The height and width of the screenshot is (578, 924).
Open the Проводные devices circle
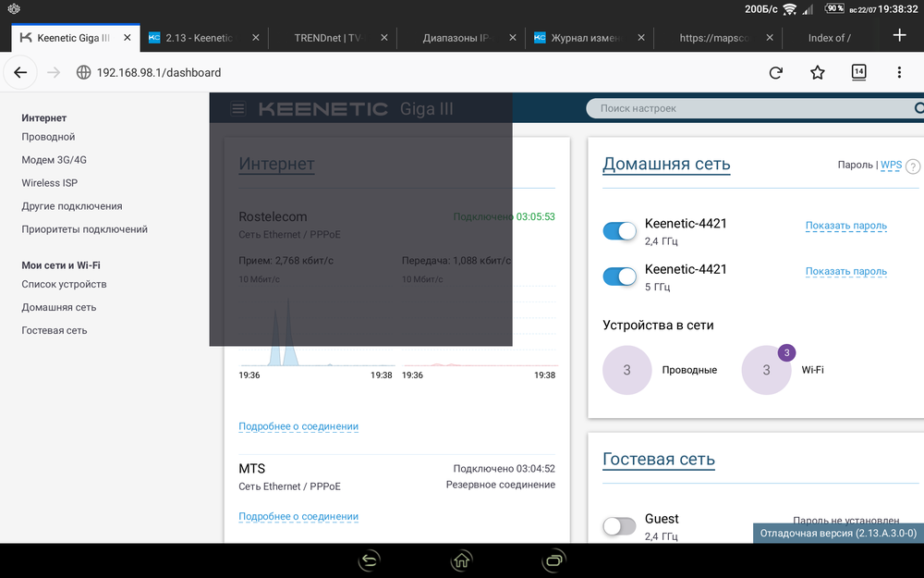coord(627,370)
